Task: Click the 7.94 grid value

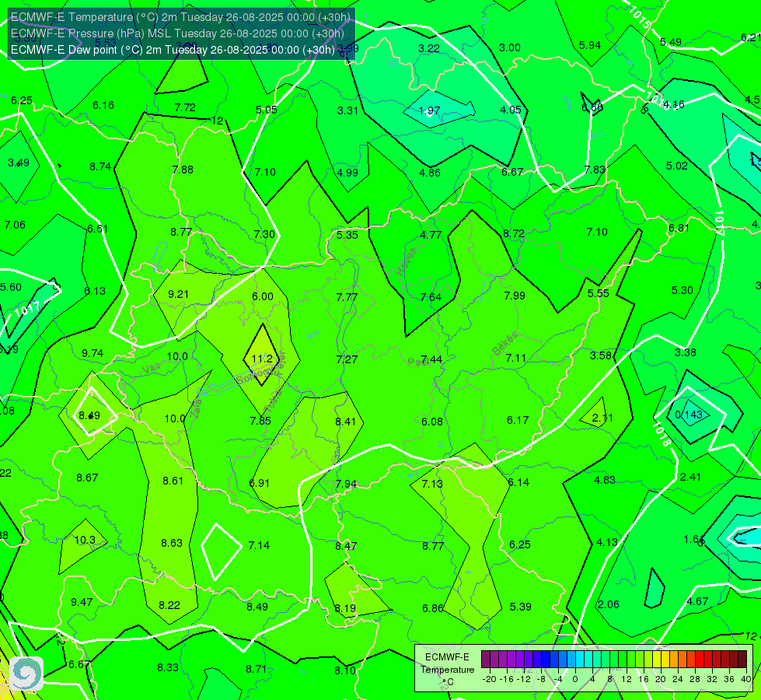Action: coord(346,484)
